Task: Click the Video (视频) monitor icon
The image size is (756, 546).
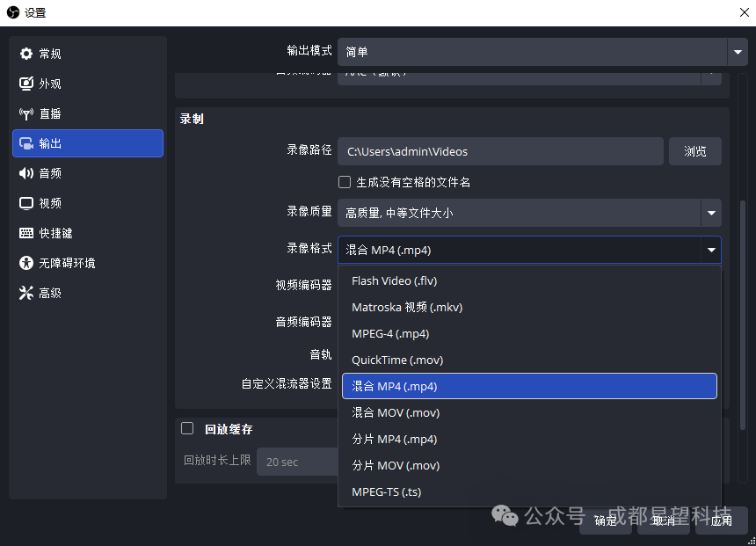Action: coord(26,203)
